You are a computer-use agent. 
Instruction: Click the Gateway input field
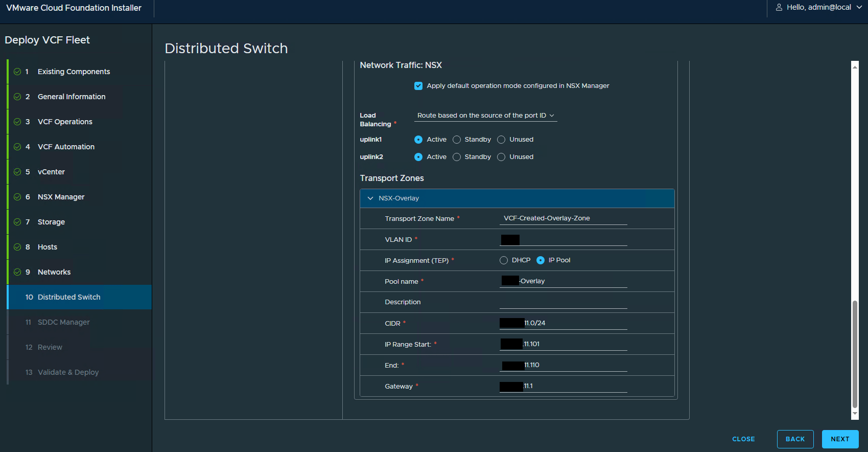(563, 386)
